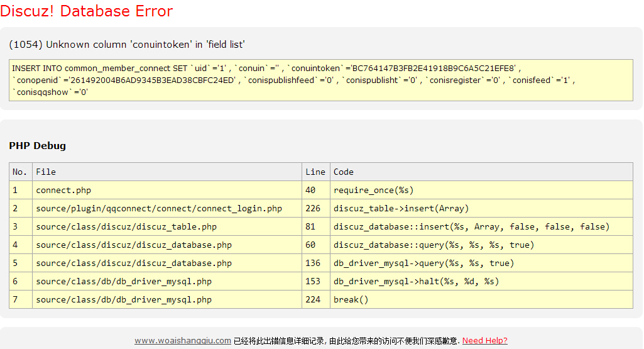Click row number 7 cell
The width and height of the screenshot is (644, 349).
click(x=21, y=299)
